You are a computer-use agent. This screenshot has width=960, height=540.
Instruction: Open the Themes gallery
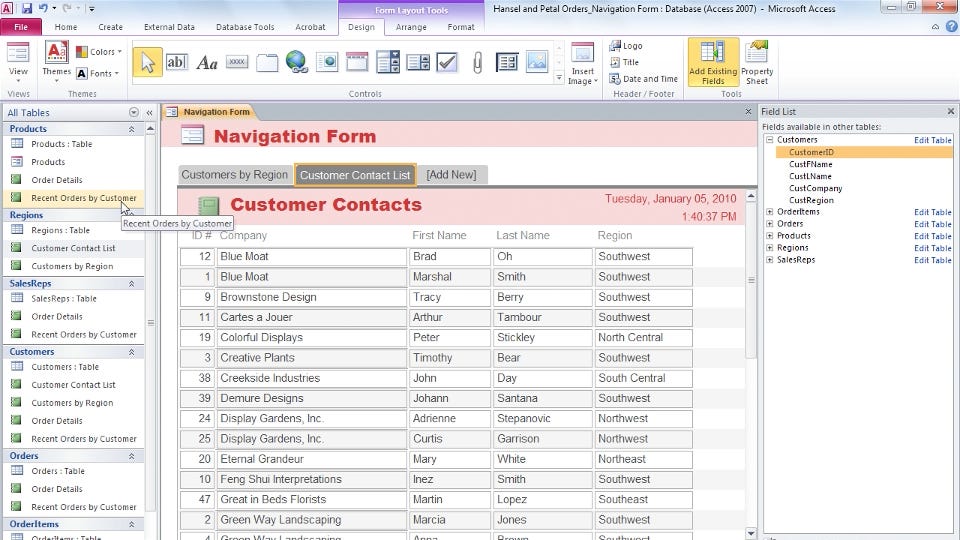coord(56,62)
